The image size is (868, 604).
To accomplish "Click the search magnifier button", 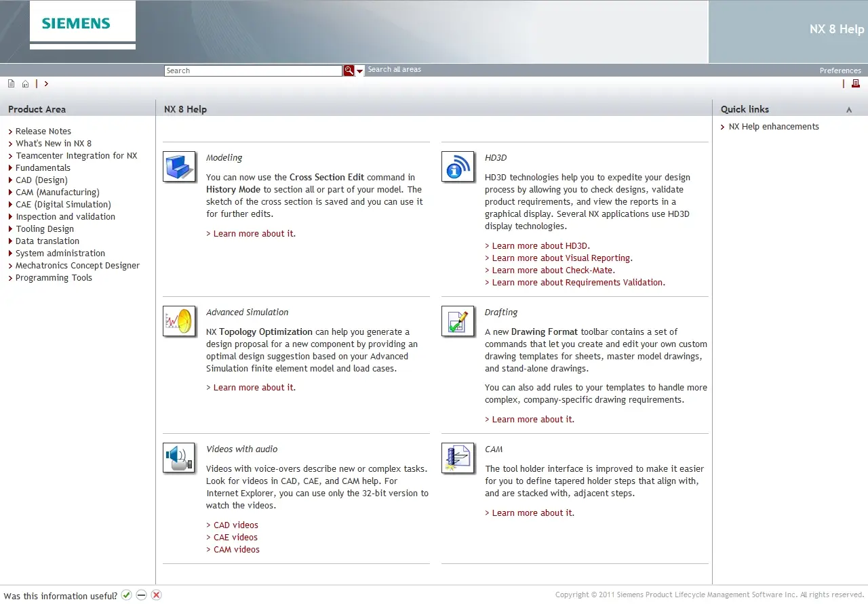I will pos(349,71).
